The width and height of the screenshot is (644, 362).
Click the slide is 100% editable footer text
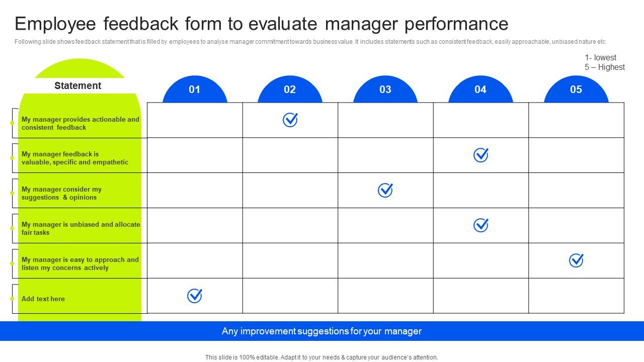click(x=321, y=357)
